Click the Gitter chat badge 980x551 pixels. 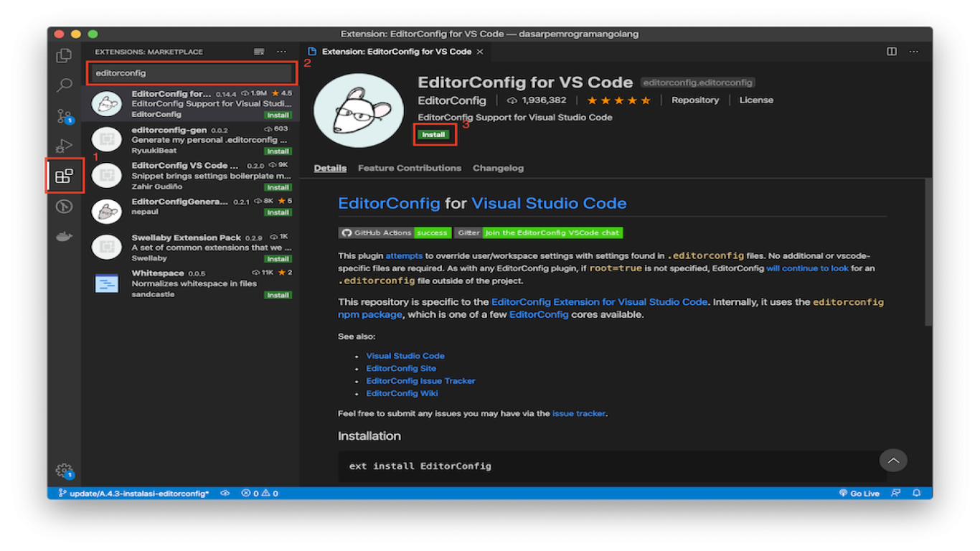coord(538,232)
